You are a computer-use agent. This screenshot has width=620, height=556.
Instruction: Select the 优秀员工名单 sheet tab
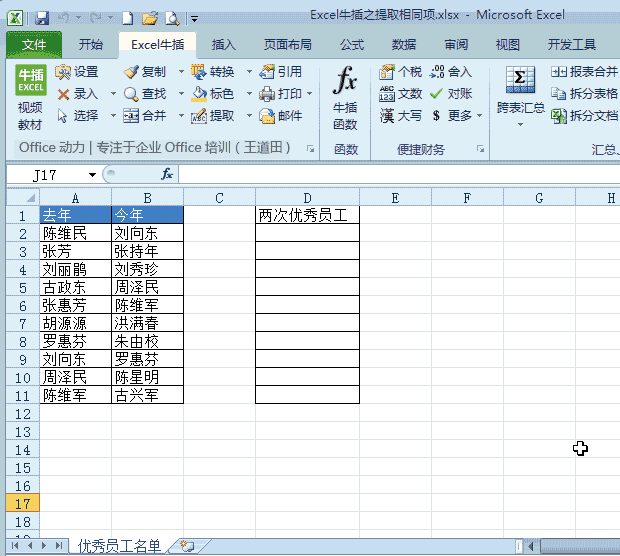point(119,546)
